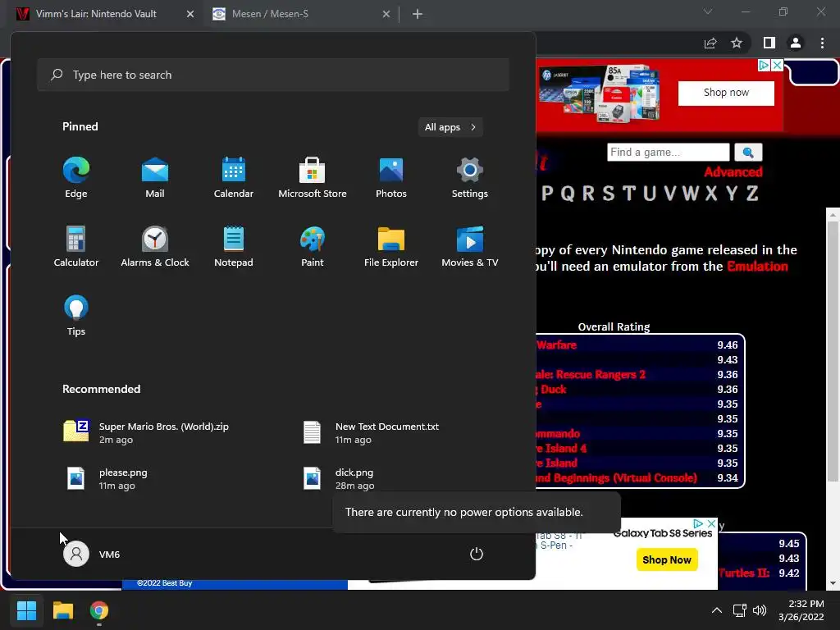Browse games starting with letter Q
Image resolution: width=840 pixels, height=630 pixels.
coord(568,194)
